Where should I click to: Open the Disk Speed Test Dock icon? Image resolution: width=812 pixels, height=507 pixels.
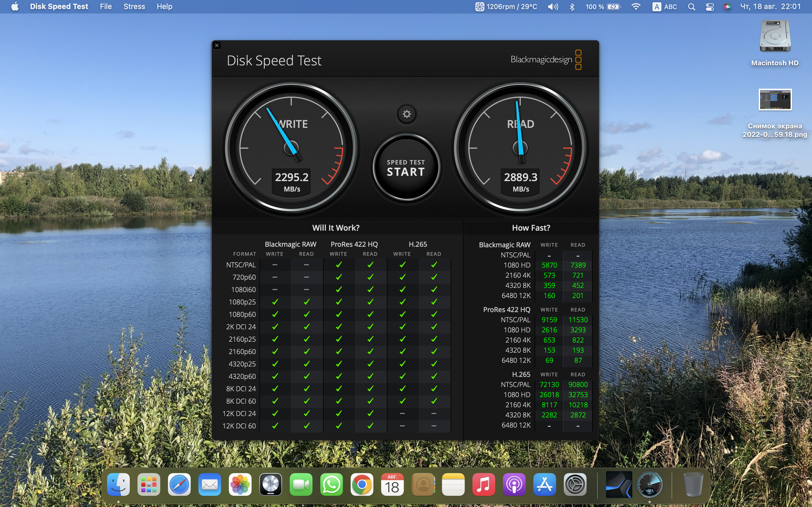pos(649,484)
